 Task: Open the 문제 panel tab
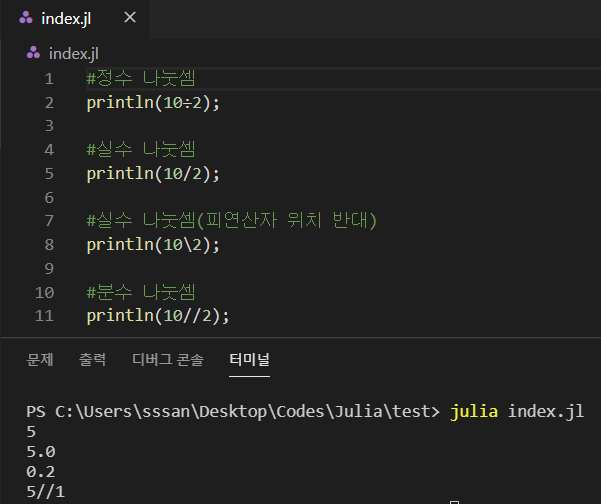click(40, 359)
